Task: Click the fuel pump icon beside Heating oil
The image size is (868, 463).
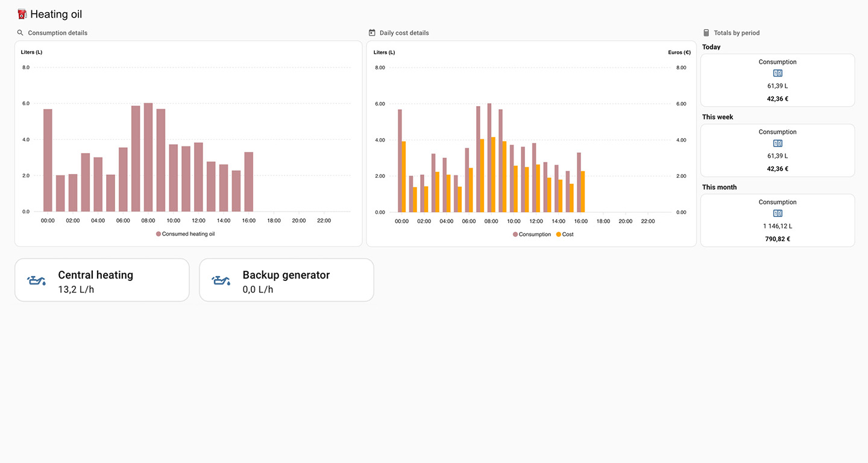Action: 22,14
